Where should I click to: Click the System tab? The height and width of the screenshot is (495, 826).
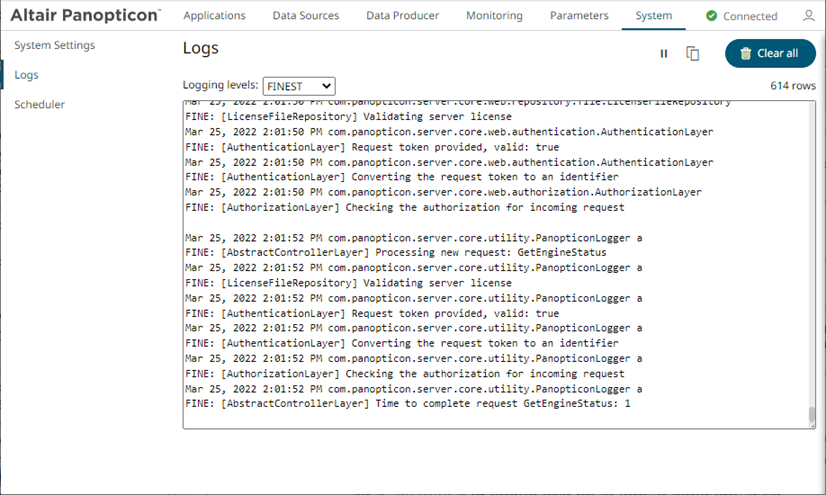[x=654, y=16]
